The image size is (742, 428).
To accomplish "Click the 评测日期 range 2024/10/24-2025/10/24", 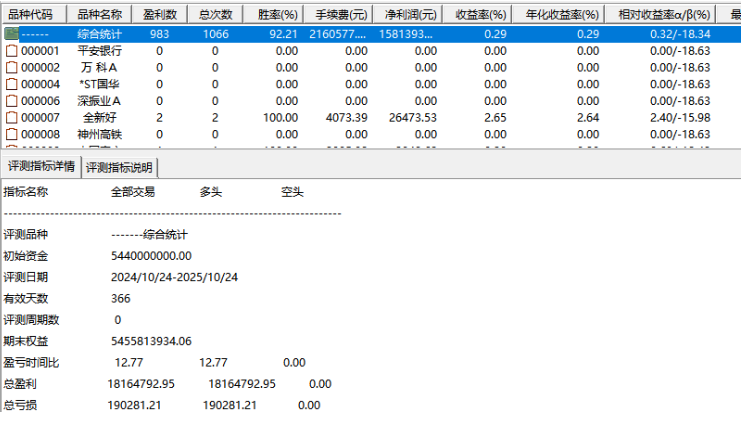I will [174, 277].
